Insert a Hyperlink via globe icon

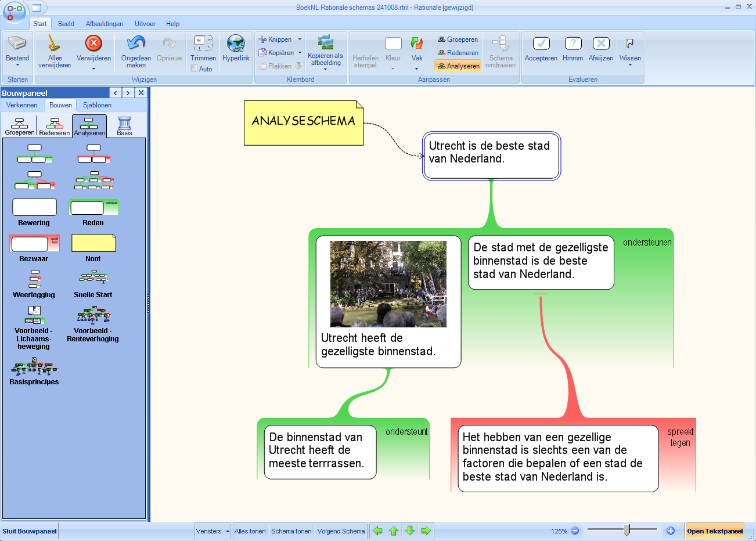tap(236, 44)
